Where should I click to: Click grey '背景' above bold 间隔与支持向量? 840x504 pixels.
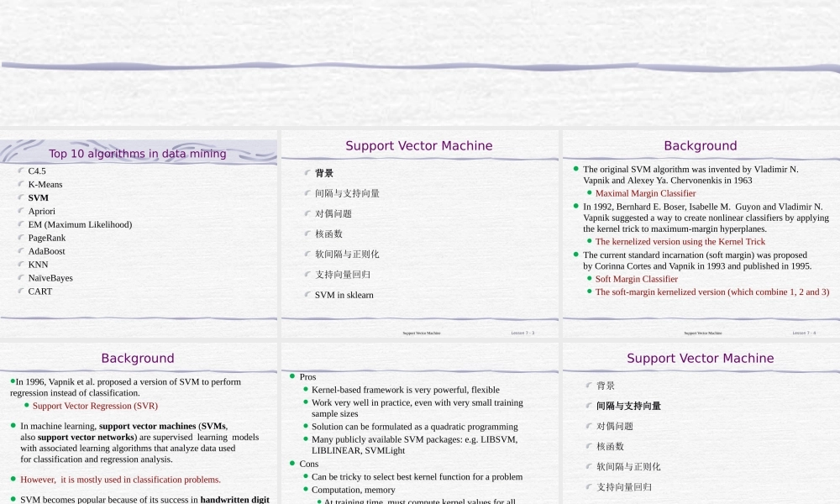click(606, 386)
